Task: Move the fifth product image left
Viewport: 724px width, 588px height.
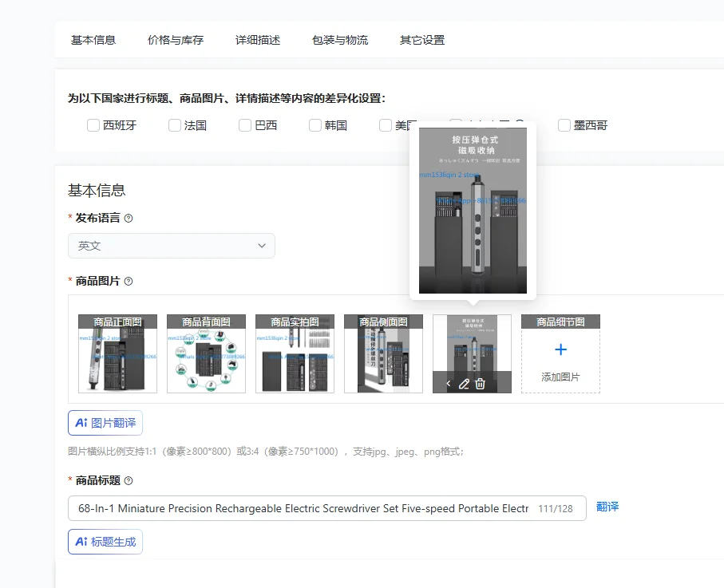Action: (448, 384)
